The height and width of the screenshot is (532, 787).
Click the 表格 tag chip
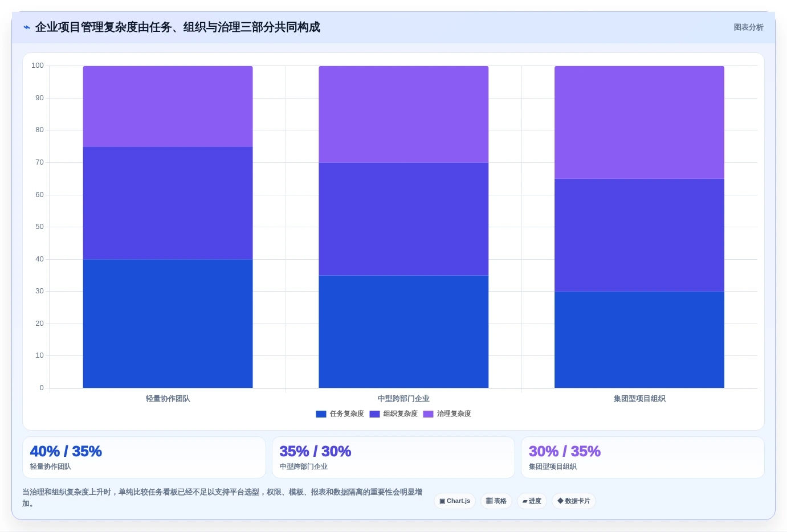496,501
